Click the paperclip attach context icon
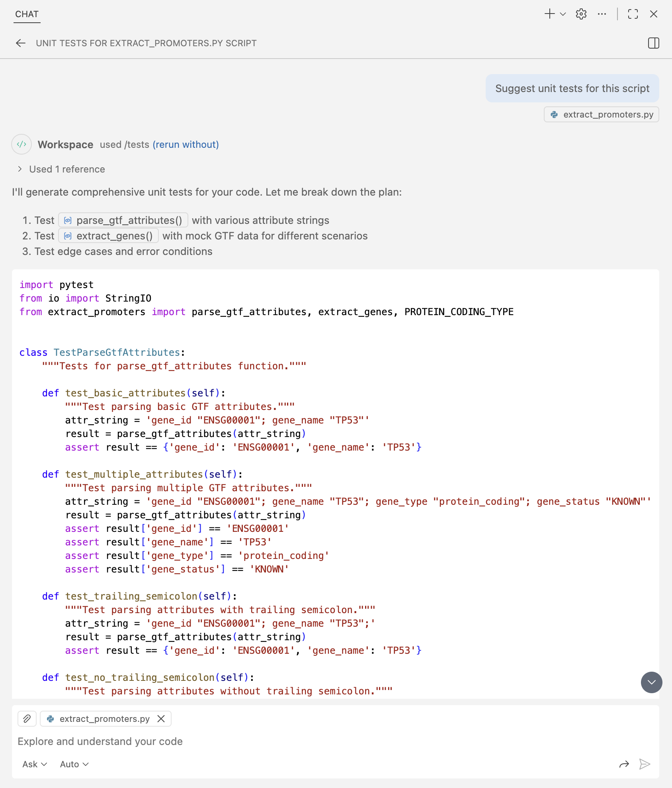672x788 pixels. tap(27, 719)
